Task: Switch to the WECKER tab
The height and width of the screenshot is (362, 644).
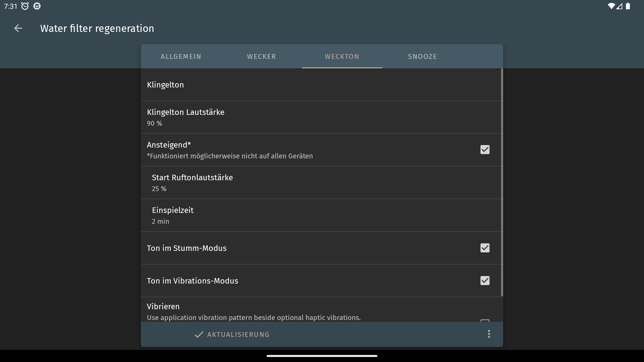Action: (x=262, y=56)
